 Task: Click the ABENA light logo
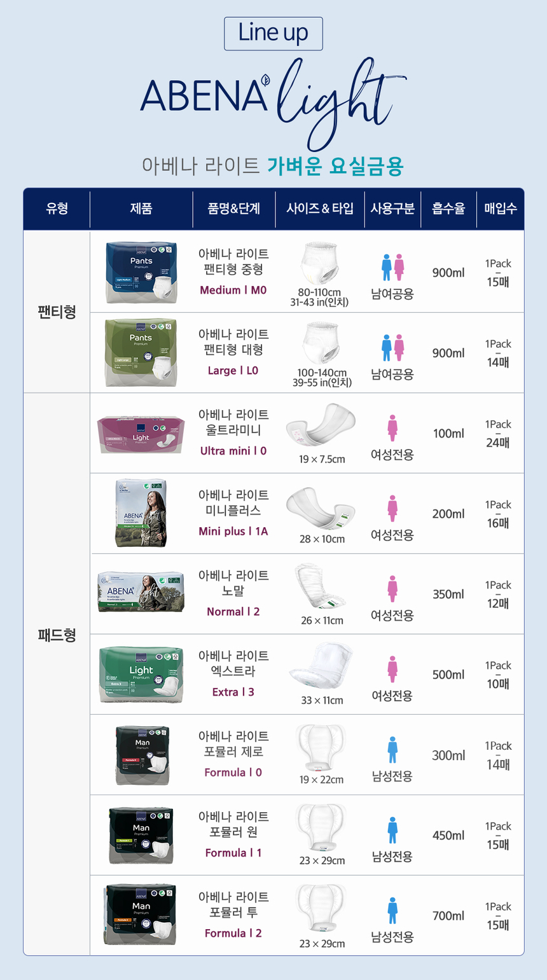[x=272, y=95]
